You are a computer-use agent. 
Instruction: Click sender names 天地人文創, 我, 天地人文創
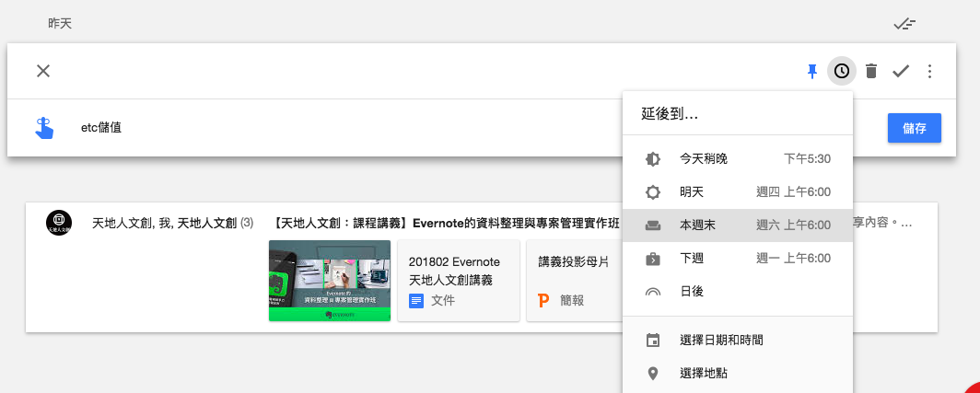[x=164, y=223]
